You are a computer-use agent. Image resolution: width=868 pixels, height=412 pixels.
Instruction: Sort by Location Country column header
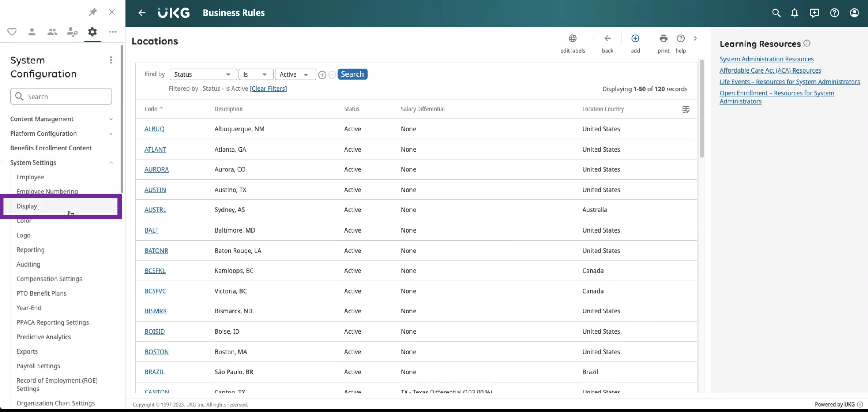(603, 109)
